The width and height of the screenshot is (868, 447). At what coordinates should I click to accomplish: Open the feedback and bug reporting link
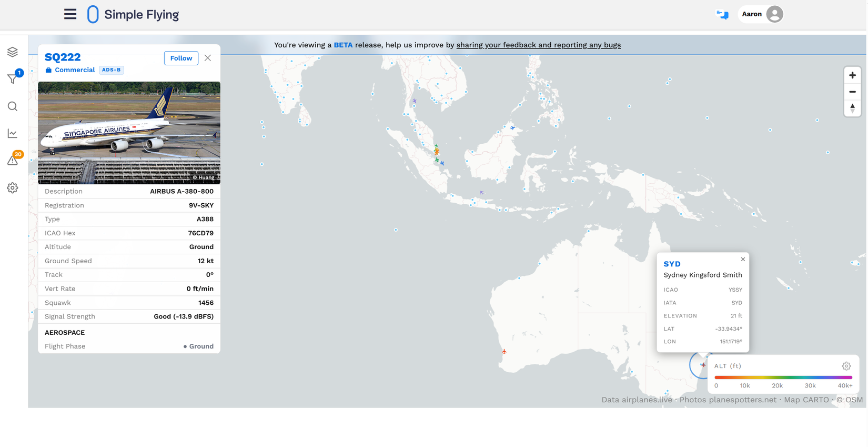539,45
